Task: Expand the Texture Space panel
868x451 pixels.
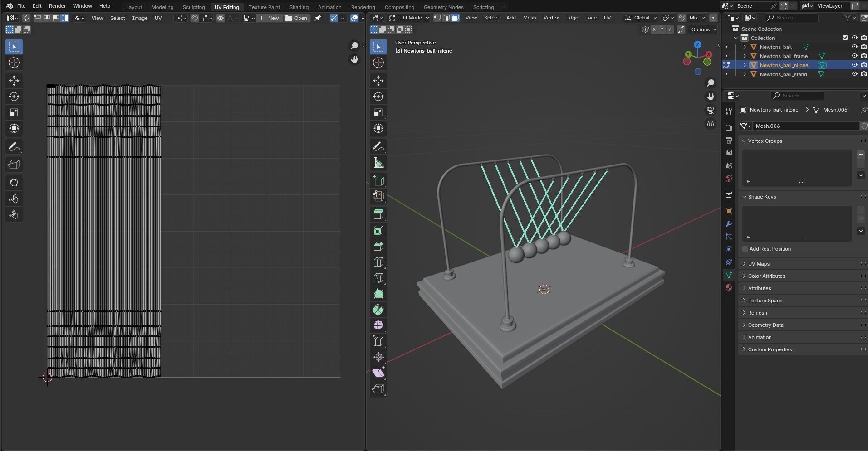Action: point(765,301)
